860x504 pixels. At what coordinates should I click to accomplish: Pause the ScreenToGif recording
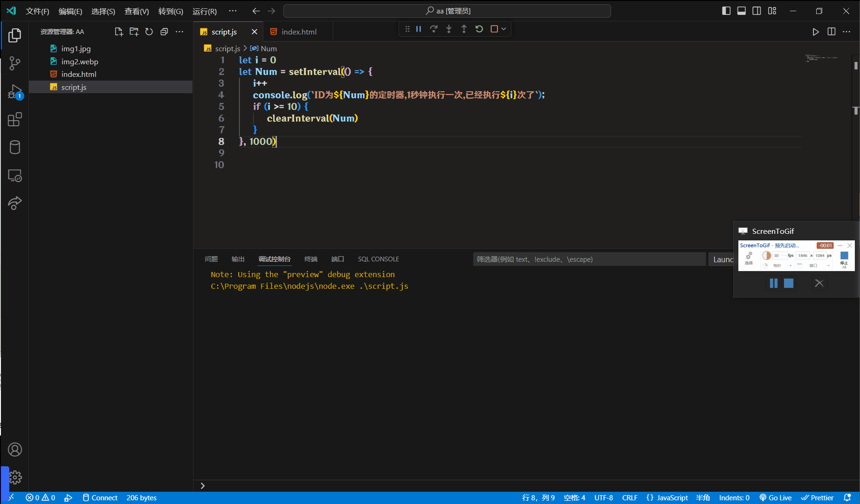click(774, 283)
